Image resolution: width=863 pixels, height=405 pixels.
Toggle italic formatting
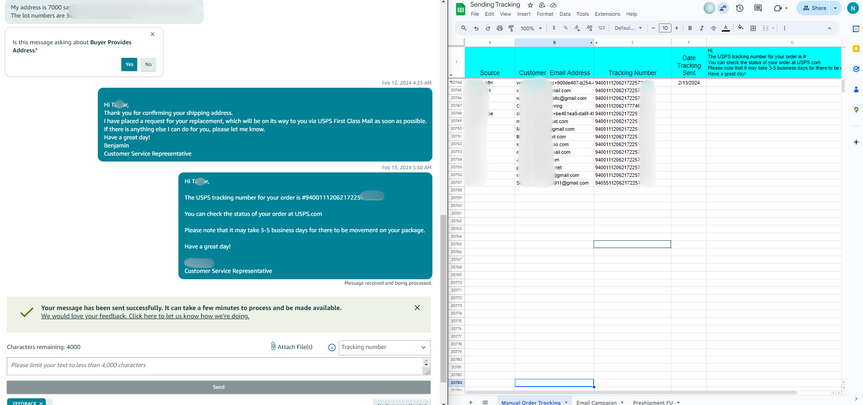click(x=702, y=28)
